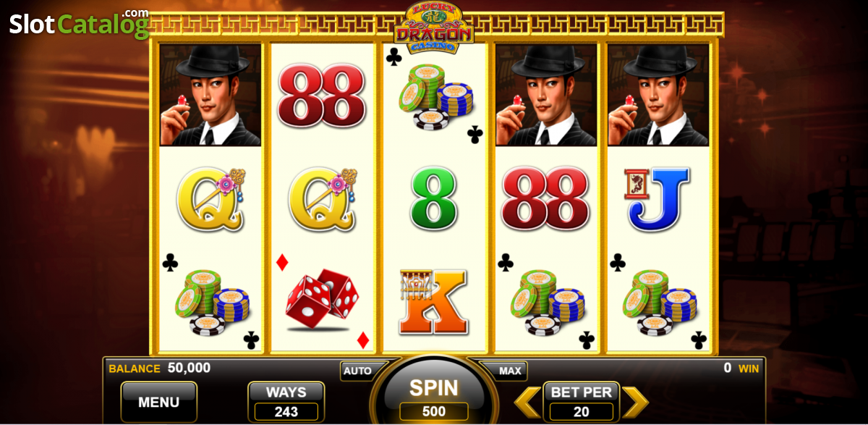Click the red dice symbol

[323, 299]
